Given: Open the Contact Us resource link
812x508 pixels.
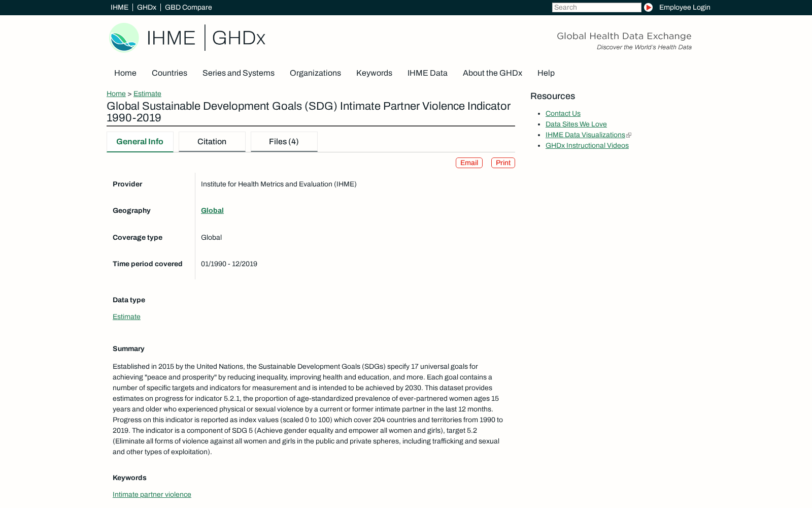Looking at the screenshot, I should (563, 114).
